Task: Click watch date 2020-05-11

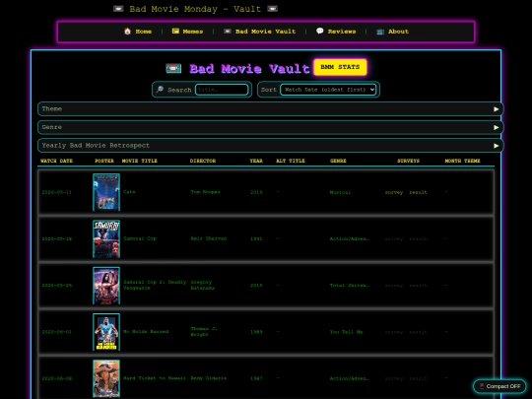Action: tap(57, 192)
